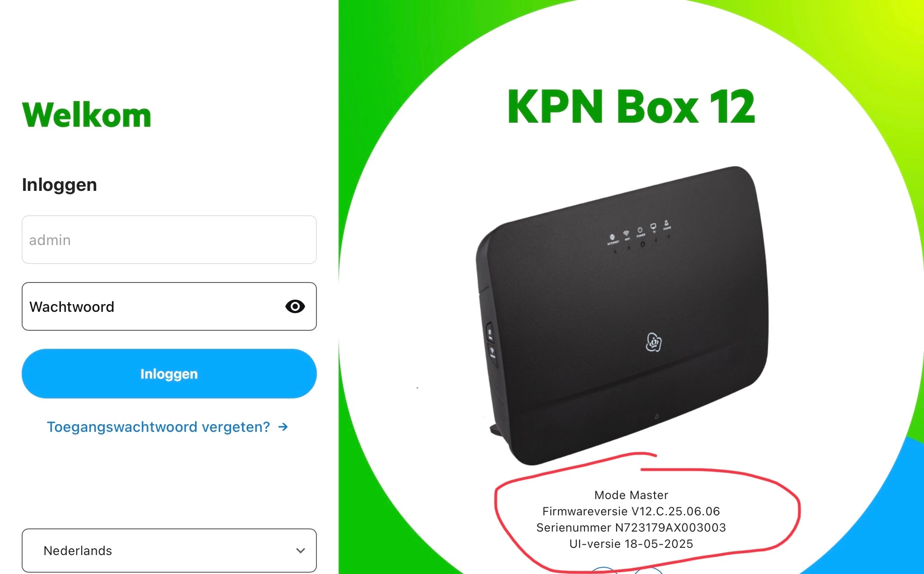Show the password with the eye icon
Image resolution: width=924 pixels, height=574 pixels.
(x=295, y=307)
